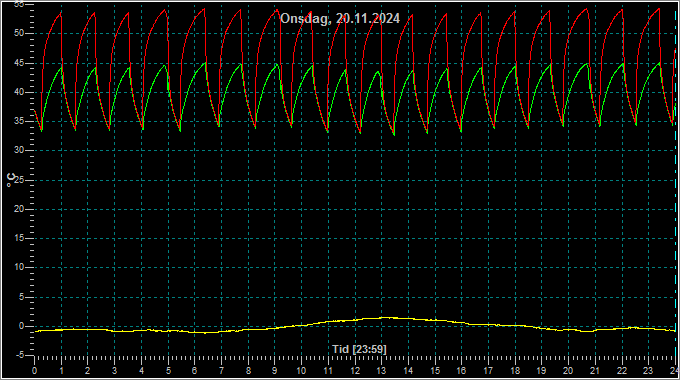The image size is (680, 380).
Task: Click hour 21 on the time axis
Action: (595, 371)
